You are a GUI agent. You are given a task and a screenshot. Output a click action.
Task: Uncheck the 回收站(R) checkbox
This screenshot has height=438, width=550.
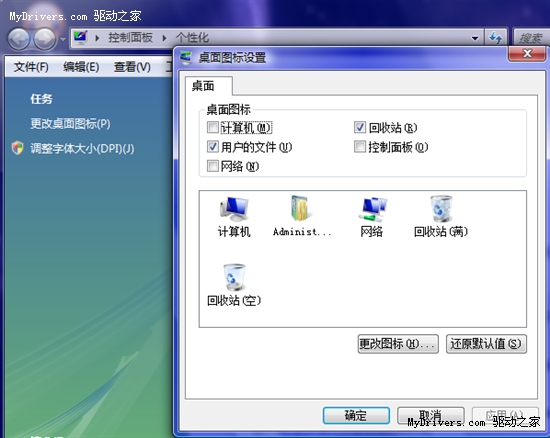point(360,127)
